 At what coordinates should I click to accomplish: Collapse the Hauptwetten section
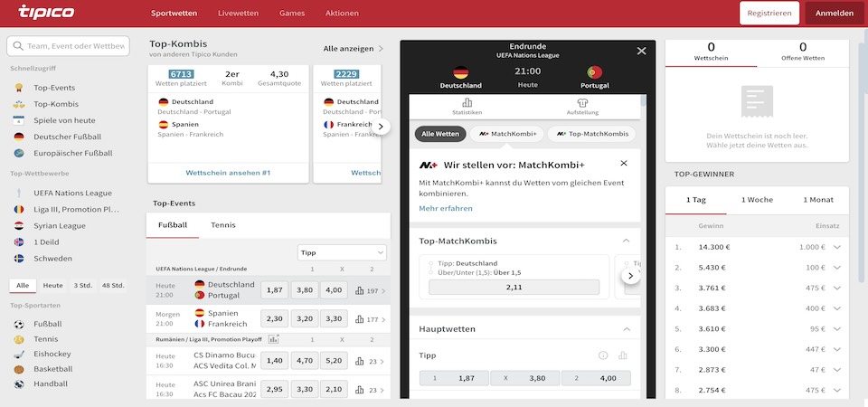click(626, 329)
